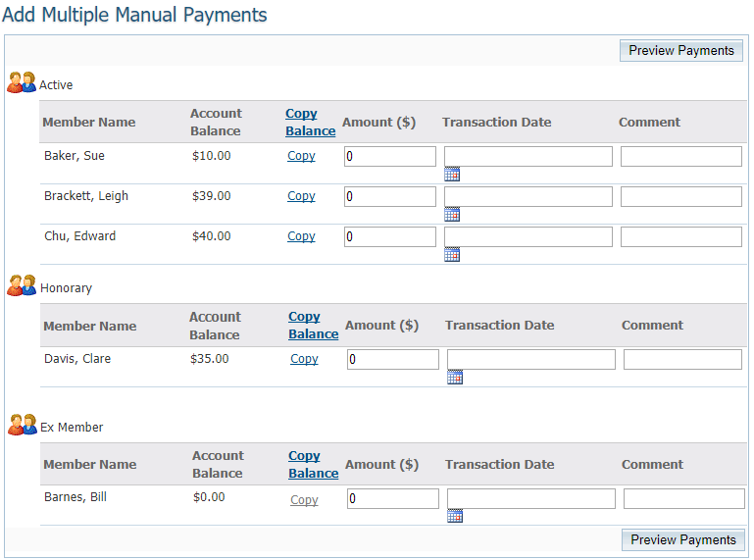Copy balance for Baker, Sue

point(301,156)
